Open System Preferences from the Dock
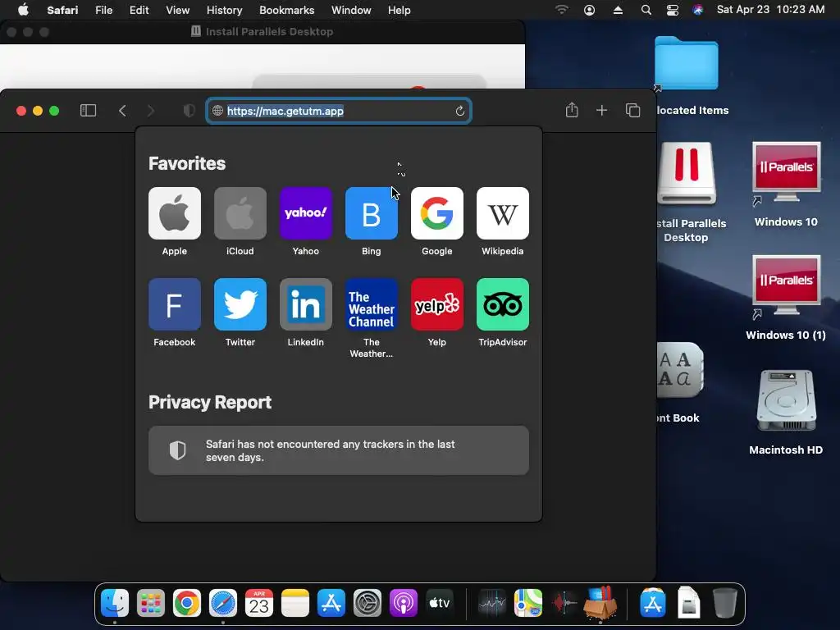Viewport: 840px width, 630px height. 367,603
